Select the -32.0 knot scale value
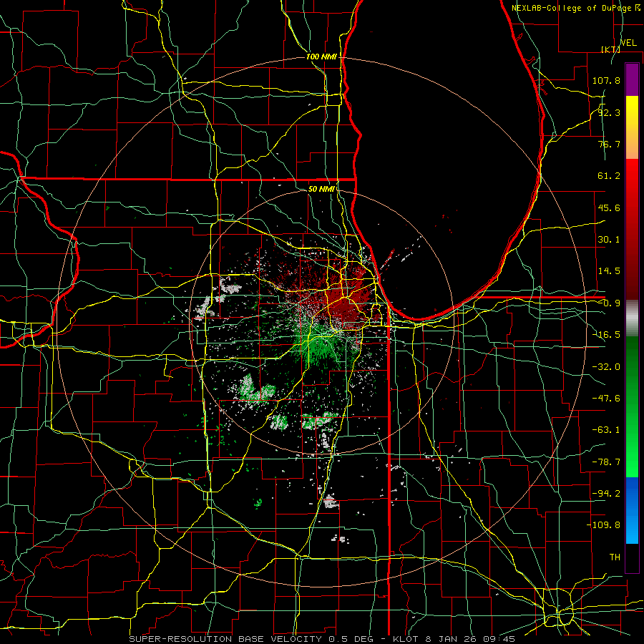644x644 pixels. click(606, 367)
